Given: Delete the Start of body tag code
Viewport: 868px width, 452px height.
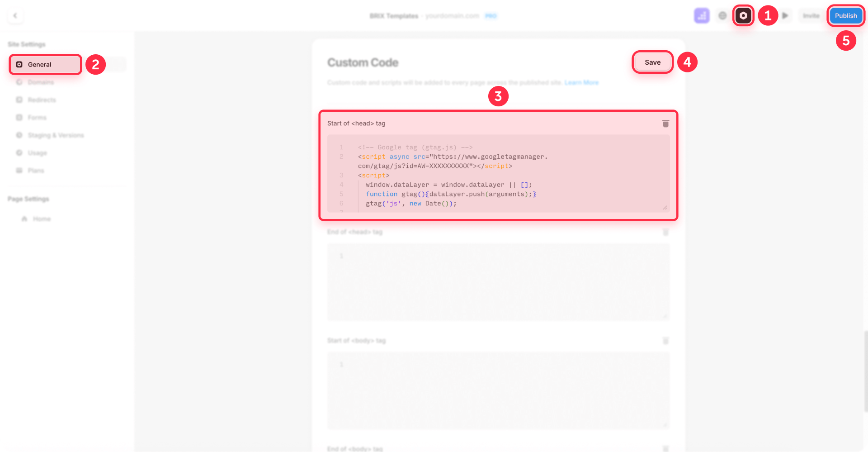Looking at the screenshot, I should pyautogui.click(x=665, y=341).
